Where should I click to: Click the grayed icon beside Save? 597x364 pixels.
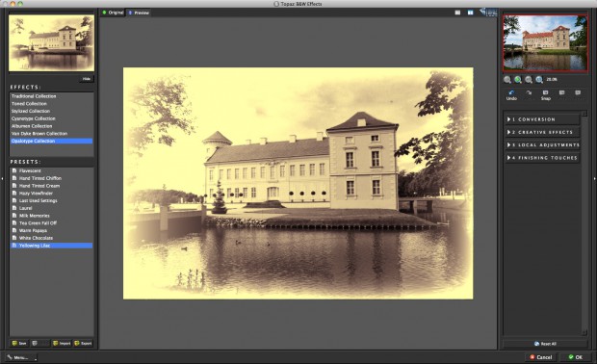pos(39,343)
